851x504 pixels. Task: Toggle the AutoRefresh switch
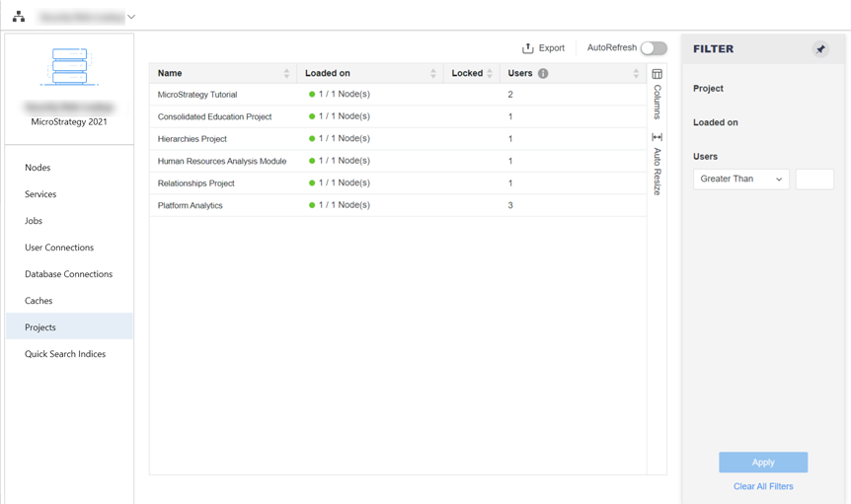pyautogui.click(x=654, y=48)
